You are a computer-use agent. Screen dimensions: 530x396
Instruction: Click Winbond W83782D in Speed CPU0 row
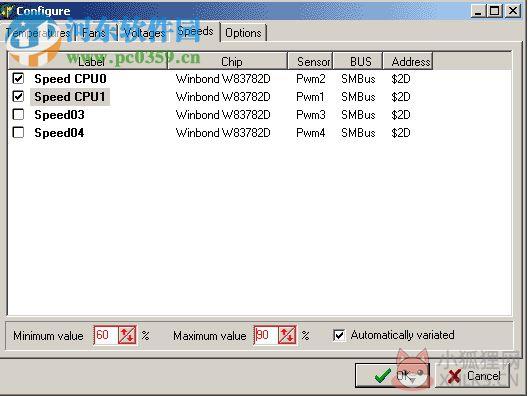click(x=223, y=79)
